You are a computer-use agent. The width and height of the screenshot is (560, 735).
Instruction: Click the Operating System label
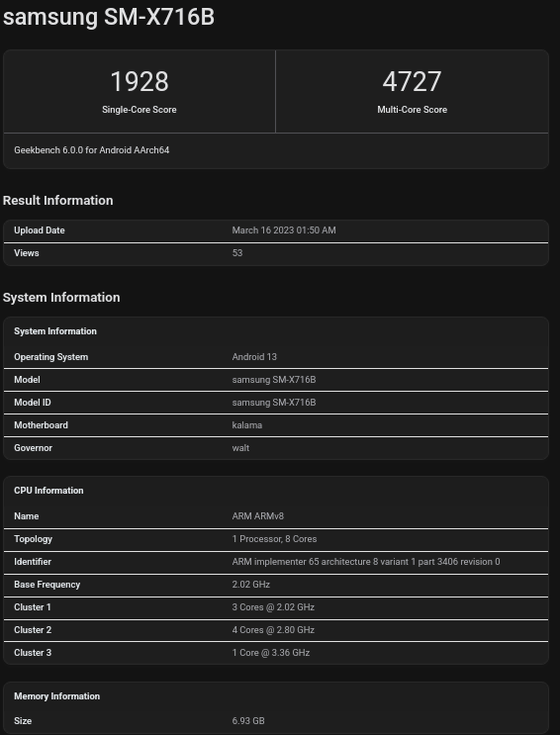51,357
